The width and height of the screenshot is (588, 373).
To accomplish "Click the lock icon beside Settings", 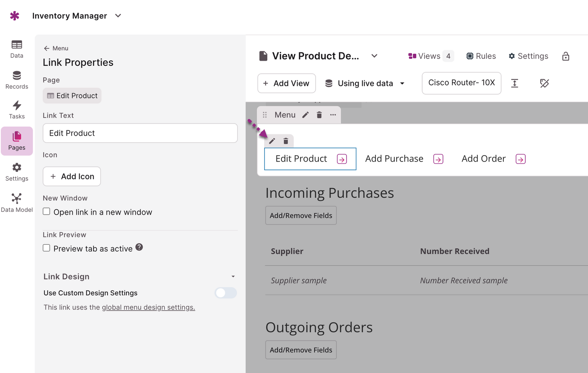I will (565, 56).
